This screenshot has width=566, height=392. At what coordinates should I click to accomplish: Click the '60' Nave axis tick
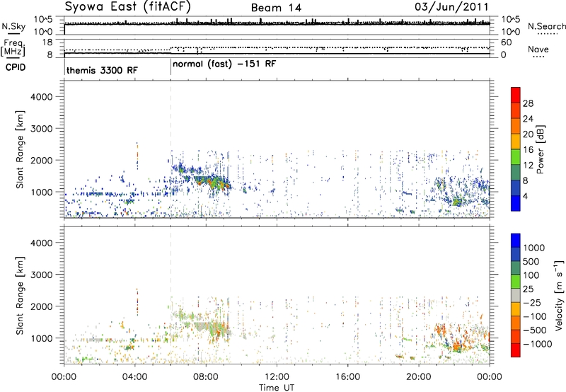pos(506,42)
